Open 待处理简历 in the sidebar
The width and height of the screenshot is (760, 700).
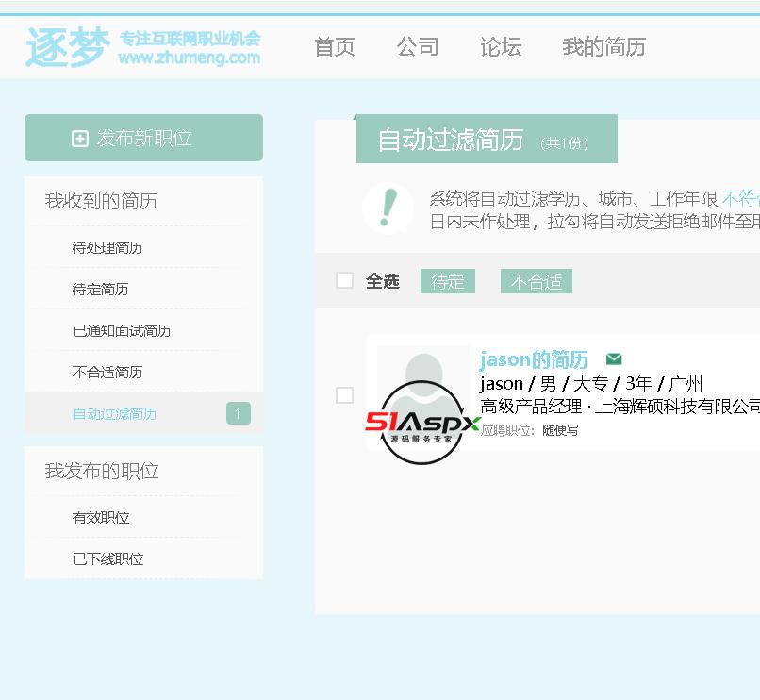(107, 248)
